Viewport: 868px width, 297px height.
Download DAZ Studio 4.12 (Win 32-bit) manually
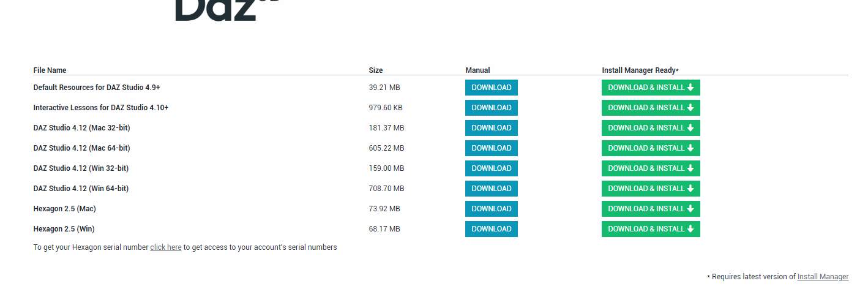pyautogui.click(x=492, y=168)
